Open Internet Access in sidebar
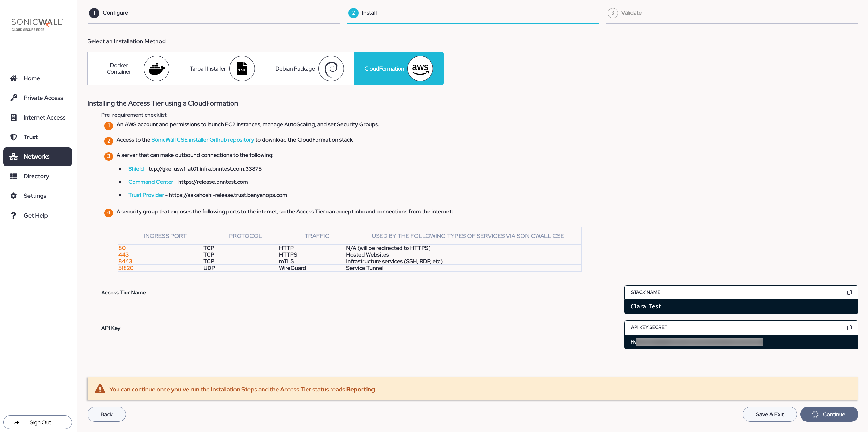The image size is (868, 432). (x=44, y=117)
